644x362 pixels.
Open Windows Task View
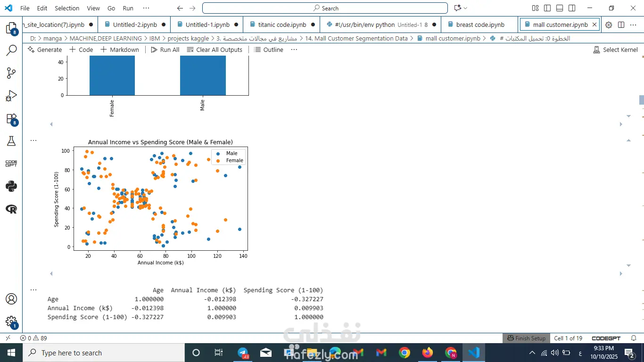click(219, 353)
